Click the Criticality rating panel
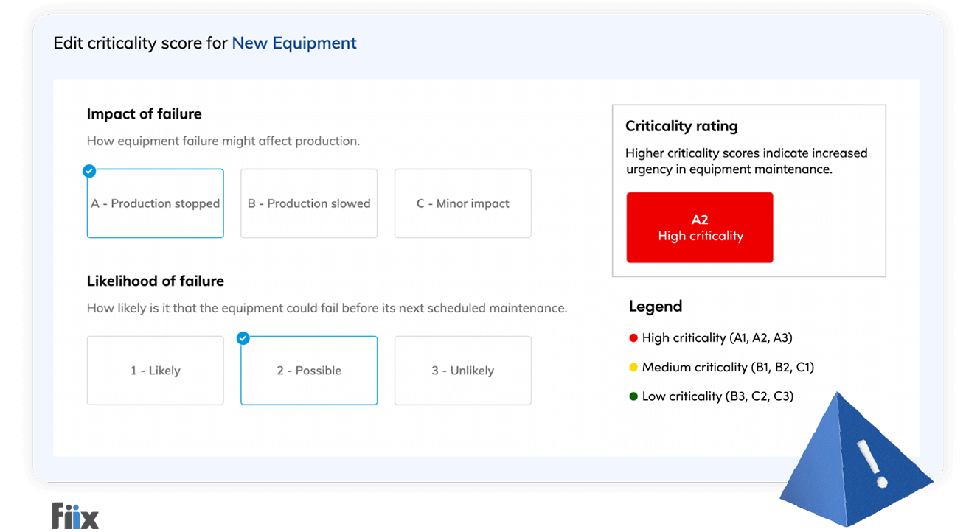 point(748,190)
